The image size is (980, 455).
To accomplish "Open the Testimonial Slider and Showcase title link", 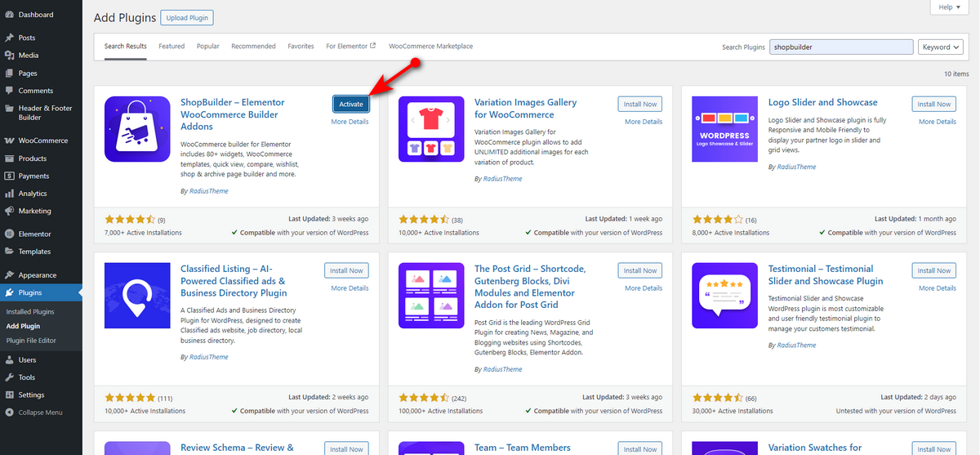I will tap(826, 274).
